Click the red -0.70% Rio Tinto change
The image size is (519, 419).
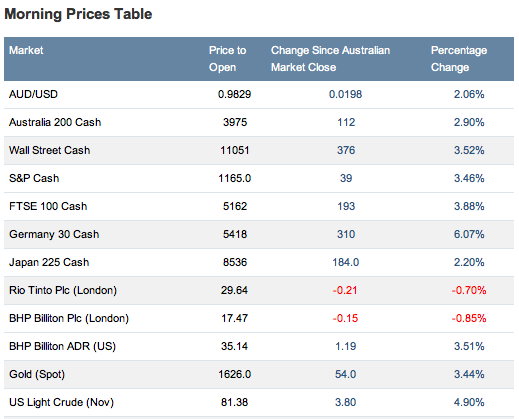point(469,290)
